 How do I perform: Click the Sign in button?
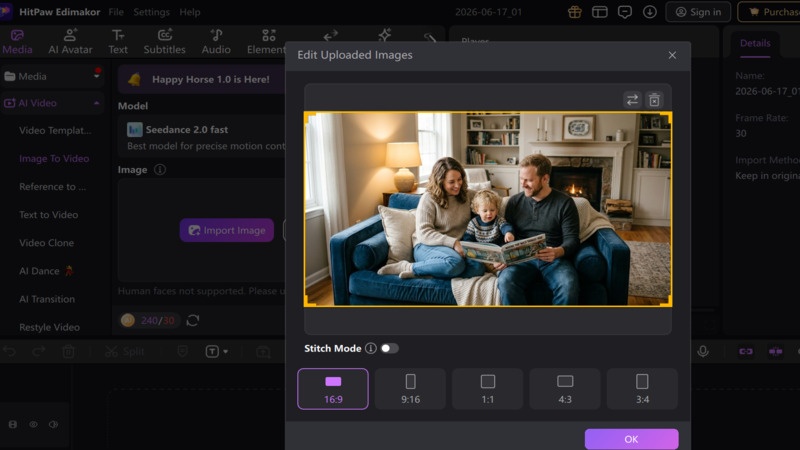pos(698,12)
